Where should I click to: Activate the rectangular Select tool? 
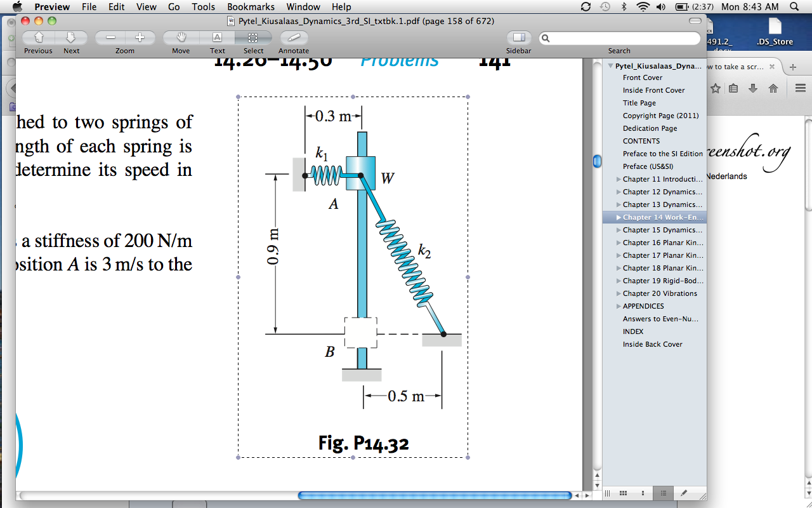tap(253, 37)
